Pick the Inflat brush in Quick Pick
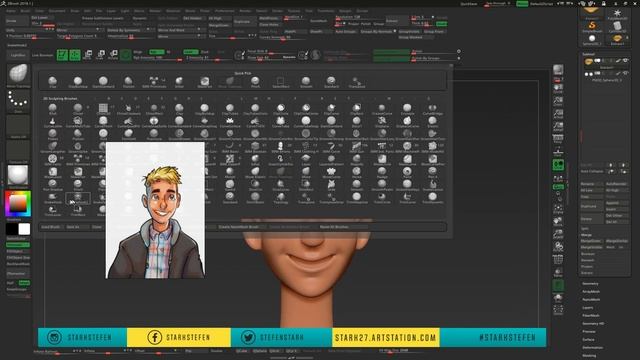Screen dimensions: 640x360 pyautogui.click(x=179, y=82)
